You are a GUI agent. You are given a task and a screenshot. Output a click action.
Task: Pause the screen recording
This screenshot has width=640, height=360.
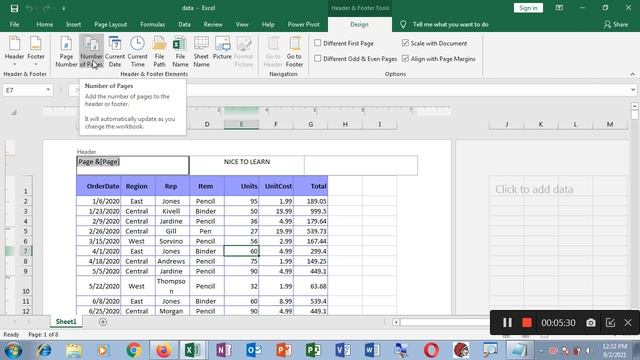coord(507,322)
